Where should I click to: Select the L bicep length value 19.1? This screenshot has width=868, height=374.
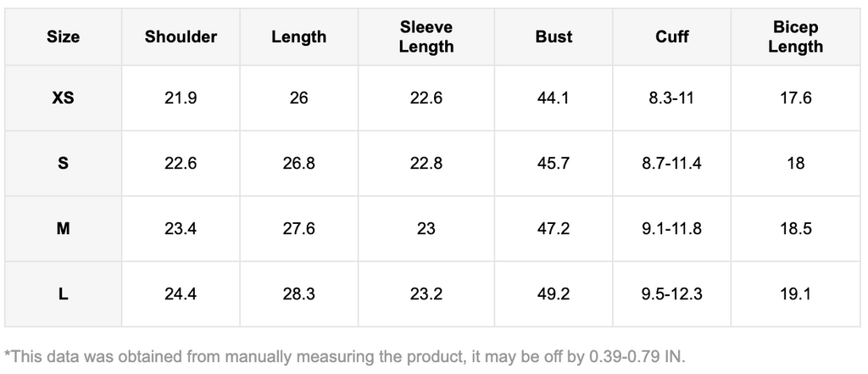pyautogui.click(x=795, y=294)
